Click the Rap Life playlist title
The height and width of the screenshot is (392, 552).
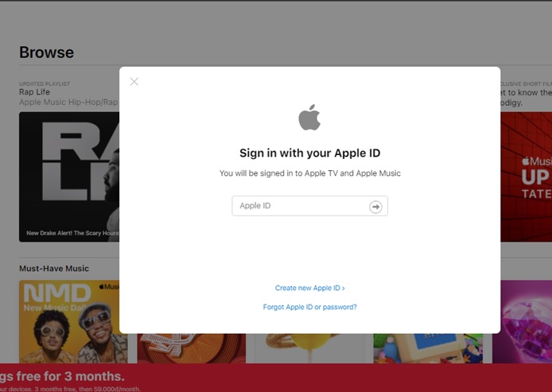[34, 92]
